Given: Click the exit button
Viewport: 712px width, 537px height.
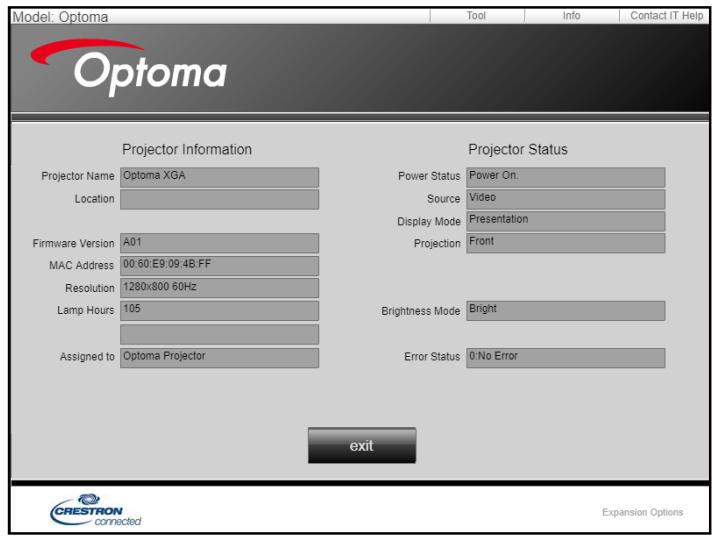Looking at the screenshot, I should (362, 445).
